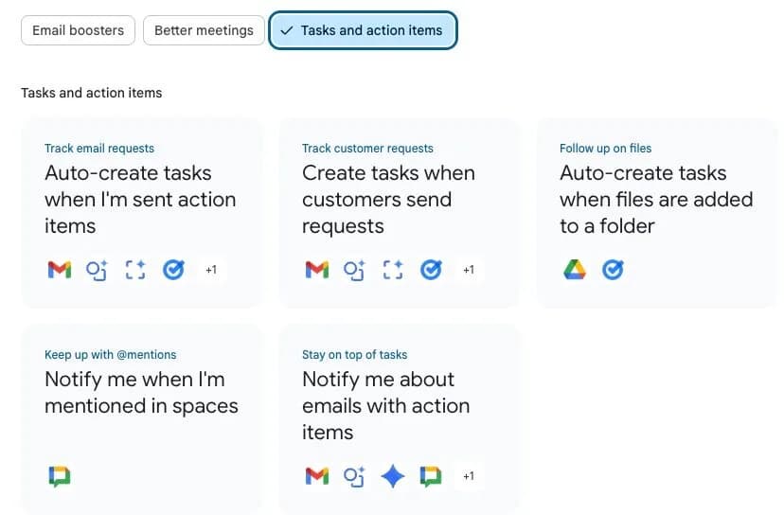Click Gmail icon in Track customer requests card
This screenshot has width=784, height=532.
pos(317,270)
